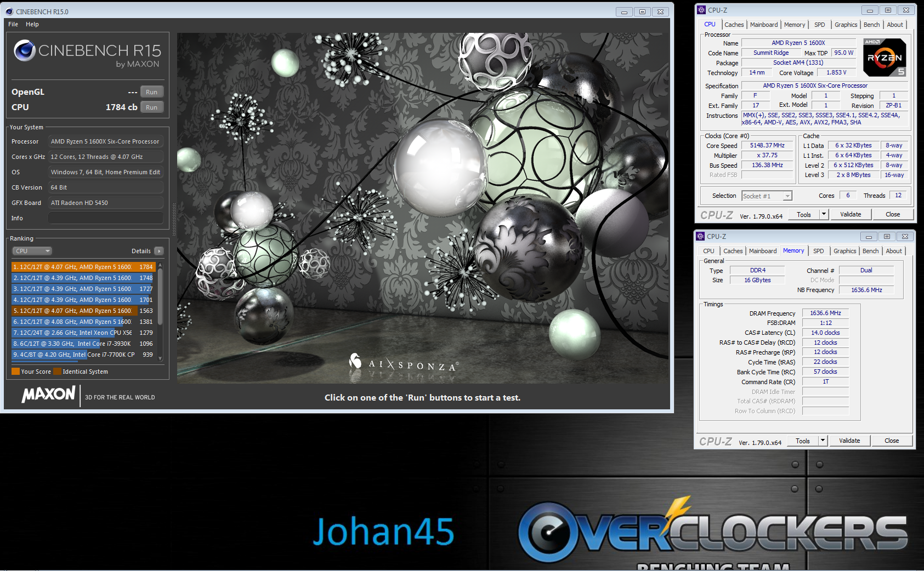This screenshot has width=924, height=571.
Task: Switch to SPD tab in top CPU-Z
Action: 819,25
